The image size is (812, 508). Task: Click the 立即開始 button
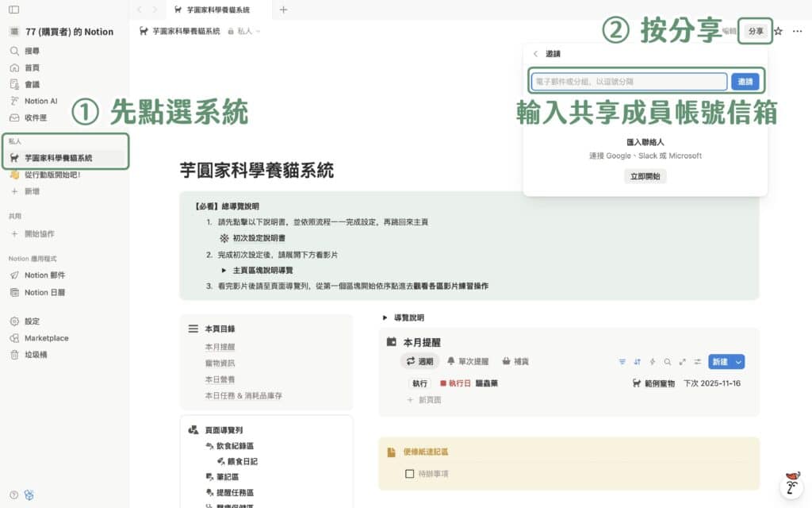(x=645, y=176)
